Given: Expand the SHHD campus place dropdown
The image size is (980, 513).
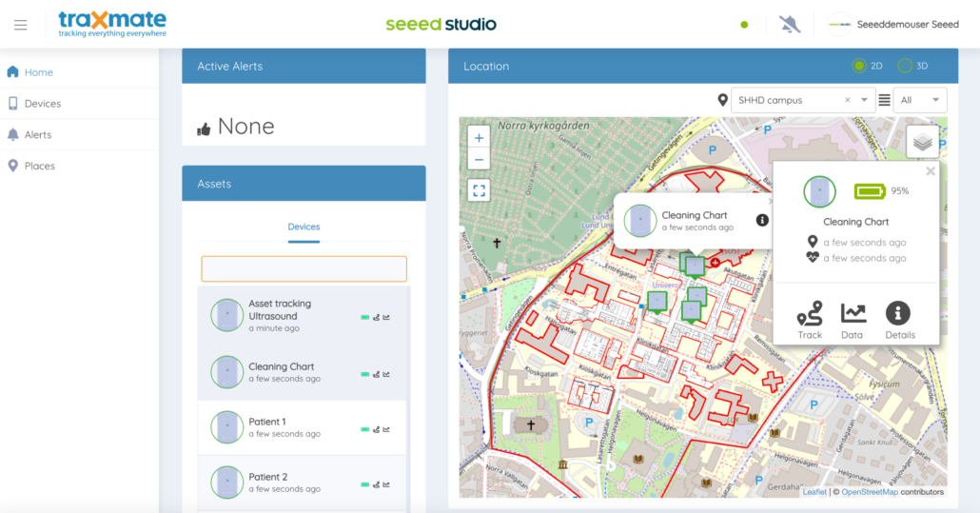Looking at the screenshot, I should coord(865,100).
